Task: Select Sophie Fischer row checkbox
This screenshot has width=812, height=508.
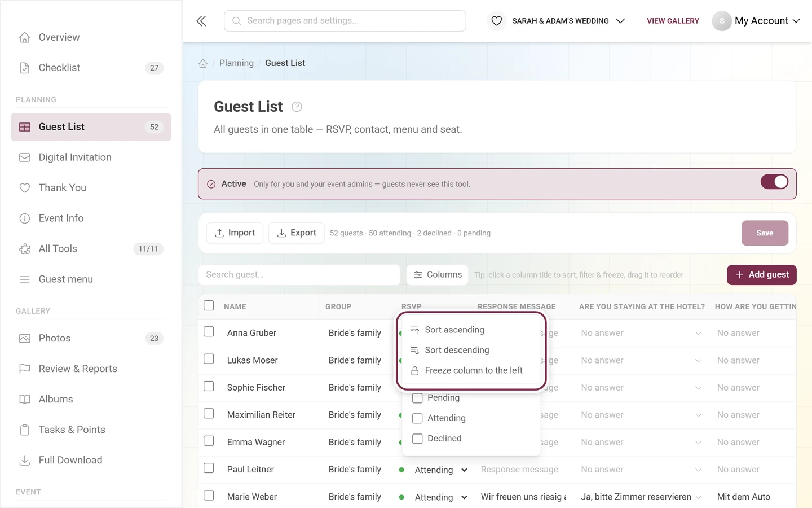Action: pyautogui.click(x=209, y=386)
